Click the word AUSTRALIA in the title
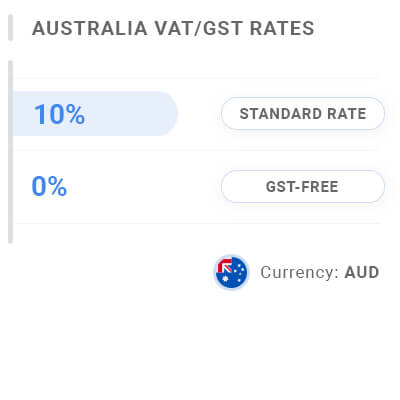400x400 pixels. (x=90, y=28)
